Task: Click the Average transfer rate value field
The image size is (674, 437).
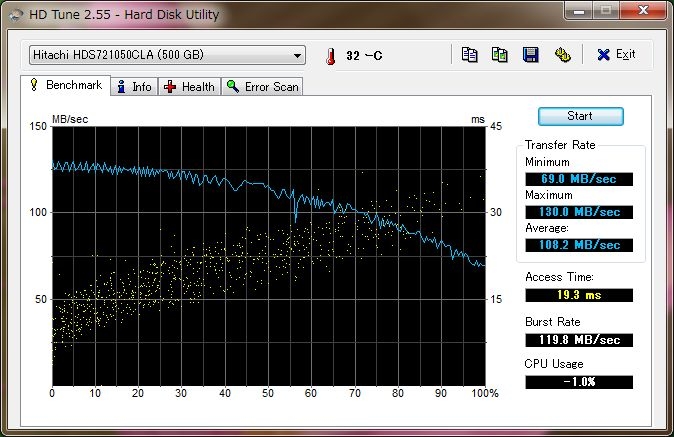Action: [x=579, y=245]
